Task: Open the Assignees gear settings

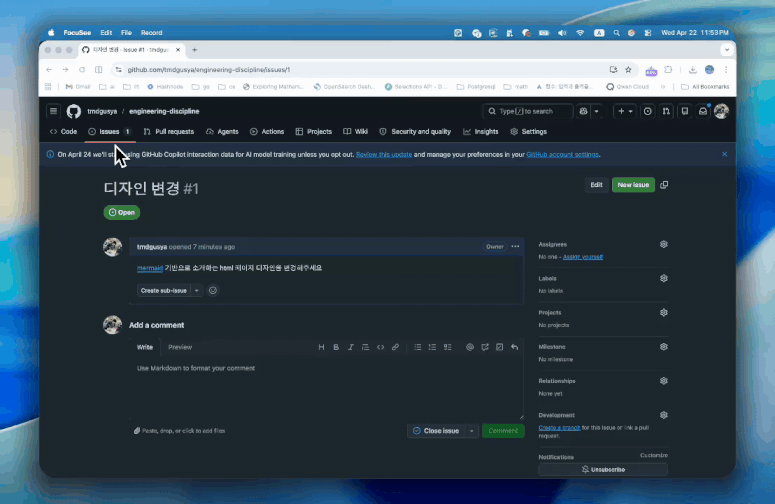Action: (x=664, y=244)
